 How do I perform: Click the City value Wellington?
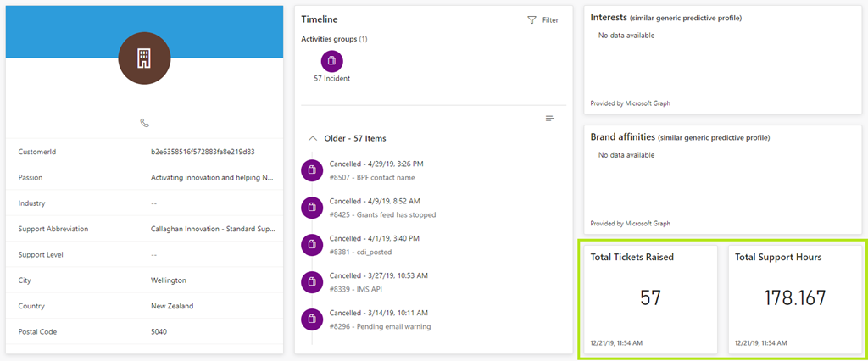click(x=169, y=280)
